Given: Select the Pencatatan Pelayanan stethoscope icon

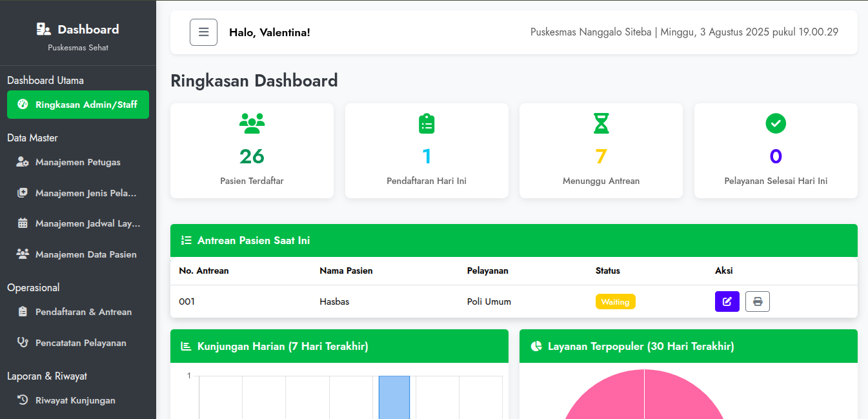Looking at the screenshot, I should pos(21,343).
